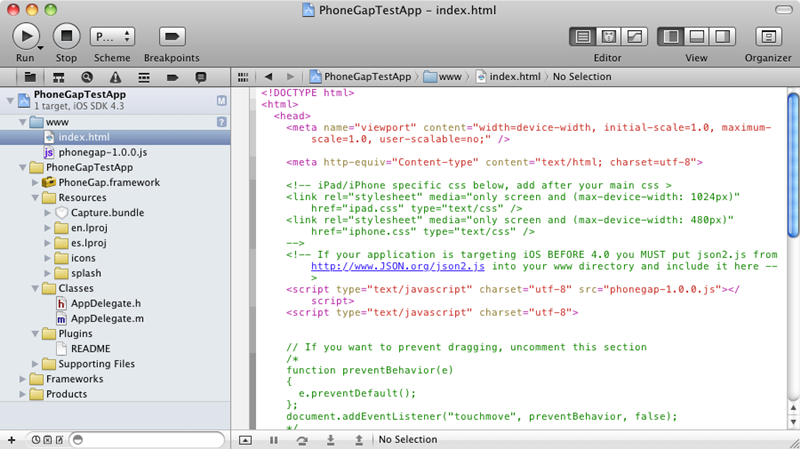The image size is (800, 449).
Task: Hide the debug area toggle in bottom bar
Action: [245, 440]
